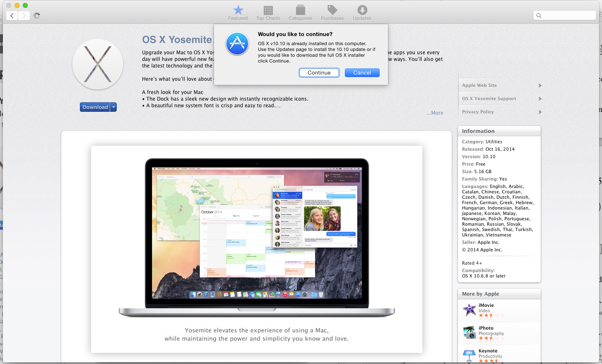
Task: Click the iMovie app icon
Action: pyautogui.click(x=469, y=310)
